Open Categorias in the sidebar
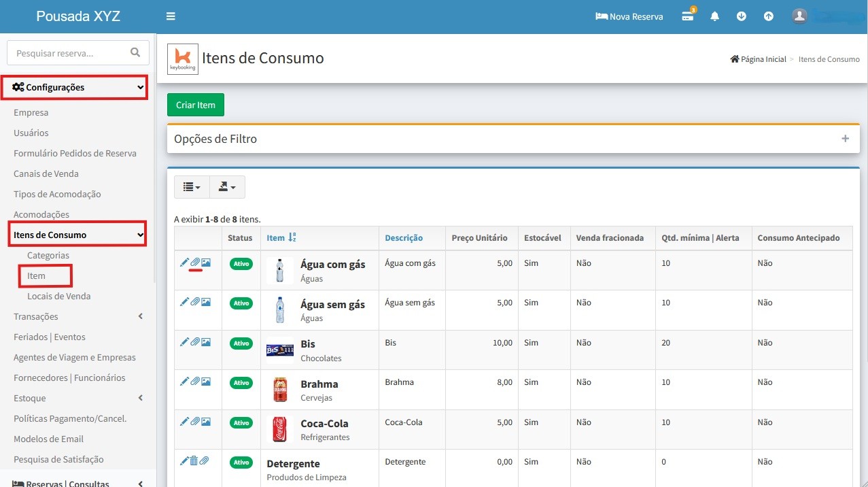 [48, 255]
